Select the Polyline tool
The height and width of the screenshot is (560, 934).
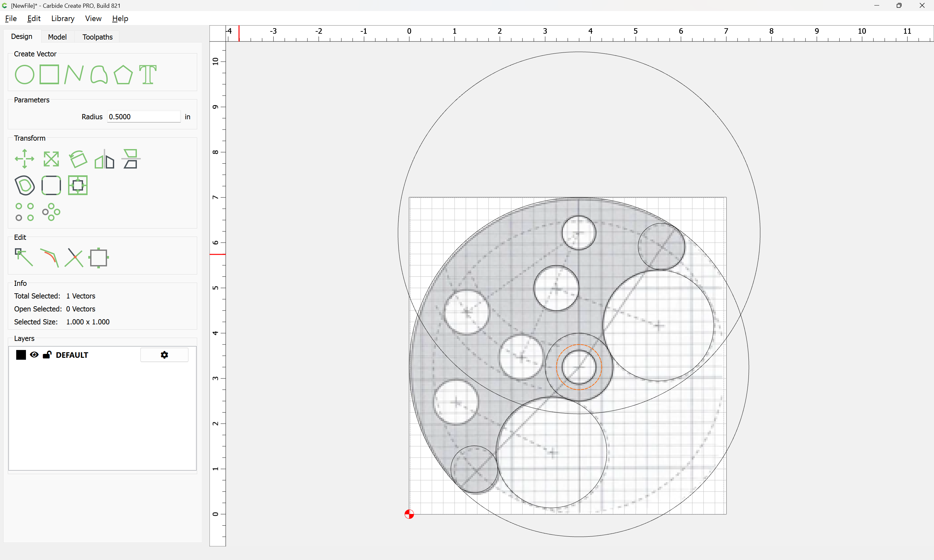(x=74, y=74)
